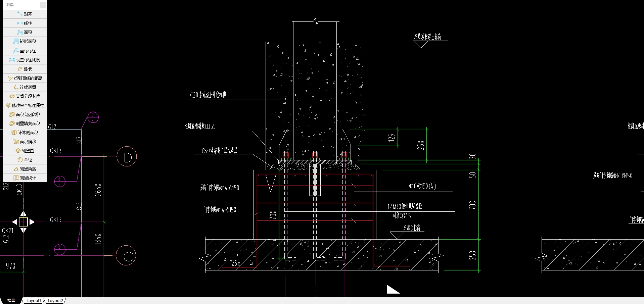The height and width of the screenshot is (304, 644).
Task: Click the 测量 panel title bar
Action: point(21,5)
